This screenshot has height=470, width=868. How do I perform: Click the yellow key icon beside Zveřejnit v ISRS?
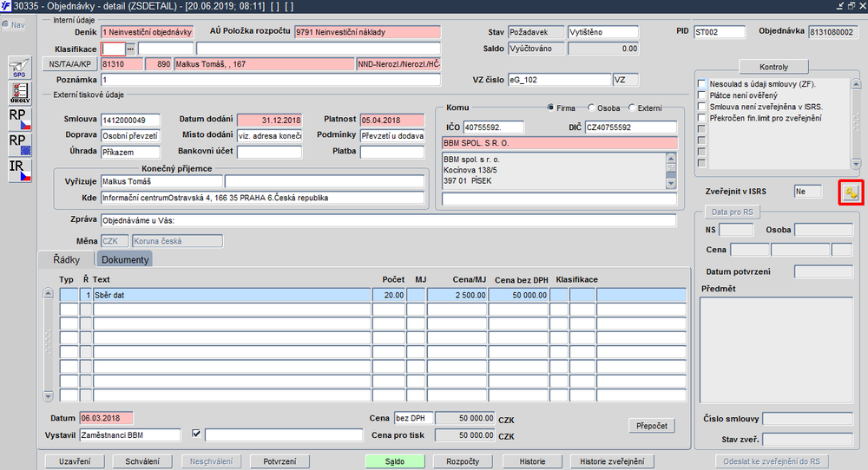tap(851, 193)
